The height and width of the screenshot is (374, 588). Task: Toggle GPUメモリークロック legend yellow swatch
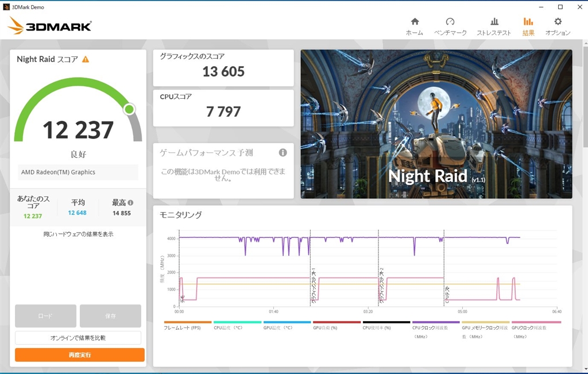[x=486, y=322]
